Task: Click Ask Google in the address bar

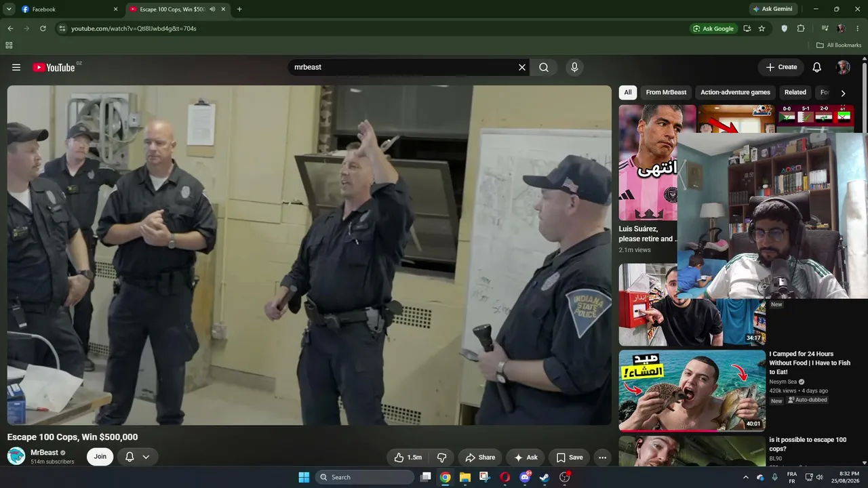Action: 713,28
